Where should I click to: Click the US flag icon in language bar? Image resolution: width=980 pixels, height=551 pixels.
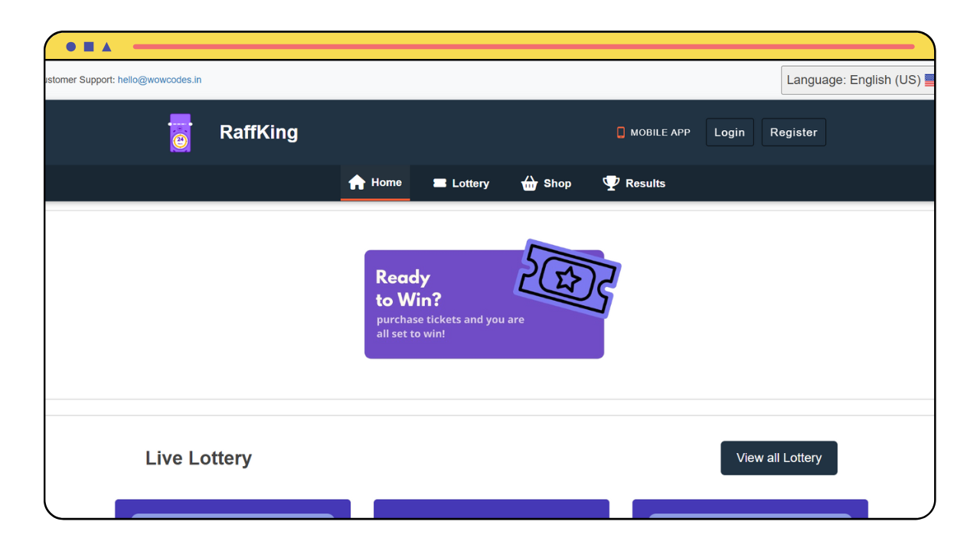[x=929, y=80]
